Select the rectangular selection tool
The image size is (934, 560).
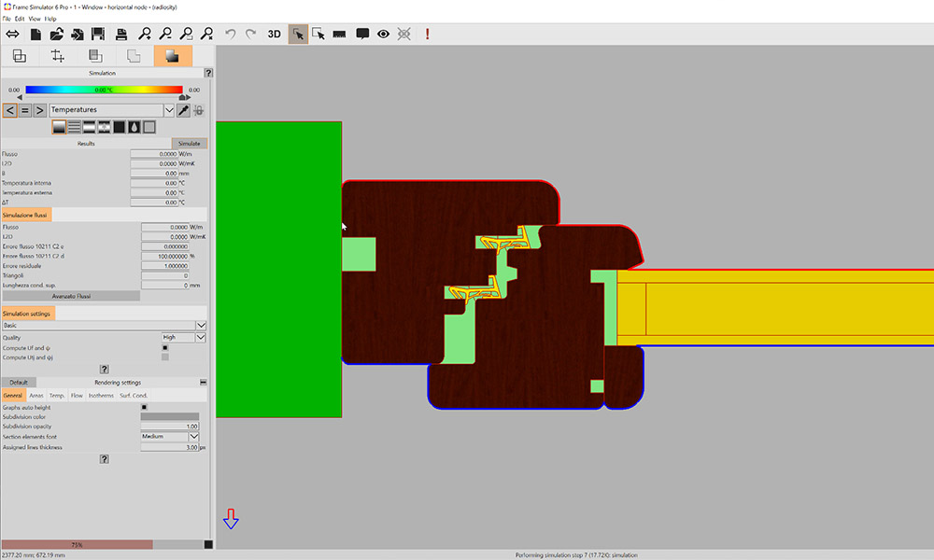click(319, 34)
